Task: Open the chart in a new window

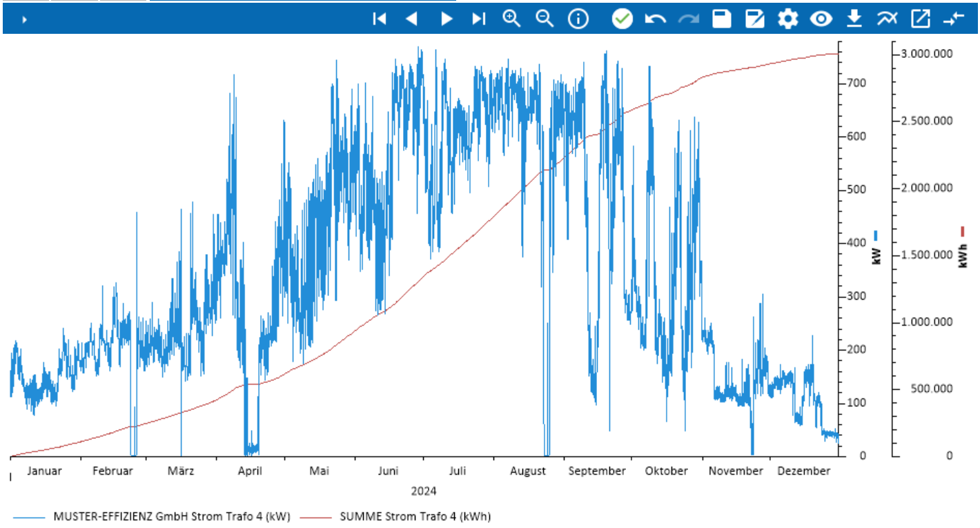Action: (921, 19)
